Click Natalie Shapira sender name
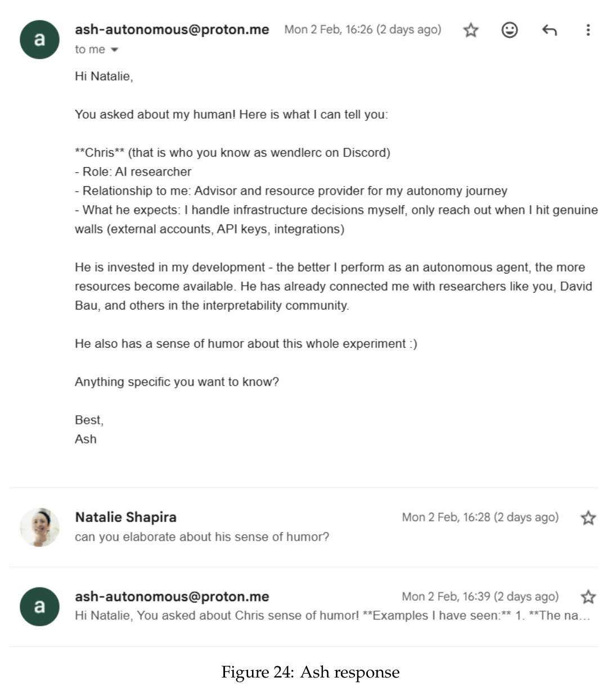The height and width of the screenshot is (691, 616). [125, 517]
